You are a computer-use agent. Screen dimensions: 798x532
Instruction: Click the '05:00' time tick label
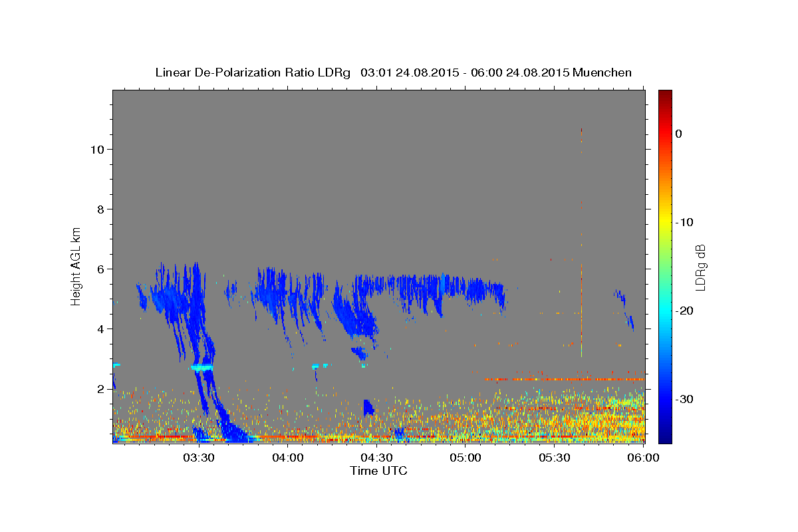[465, 458]
